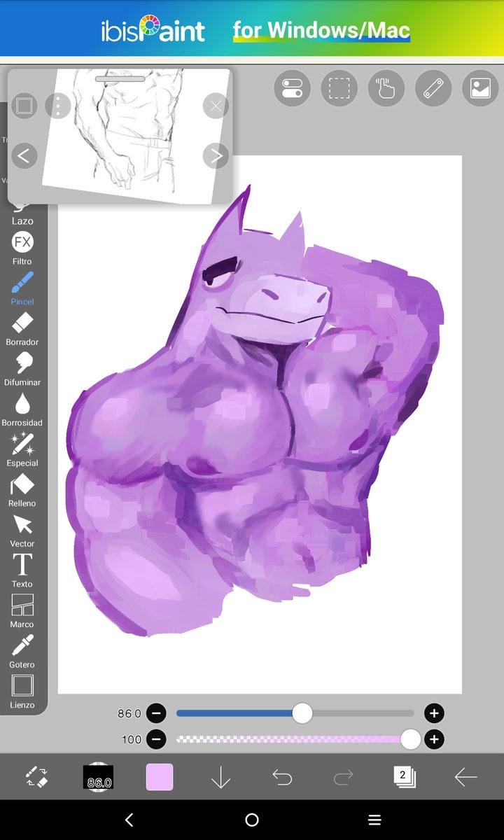This screenshot has width=504, height=840.
Task: Open the selection area dashed-square icon
Action: [x=339, y=88]
